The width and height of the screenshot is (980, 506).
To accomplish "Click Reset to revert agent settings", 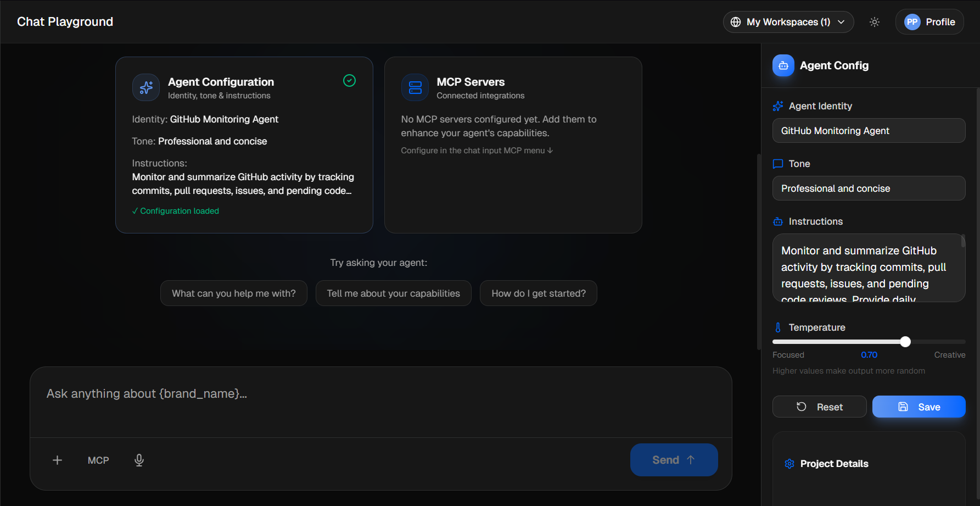I will [819, 407].
